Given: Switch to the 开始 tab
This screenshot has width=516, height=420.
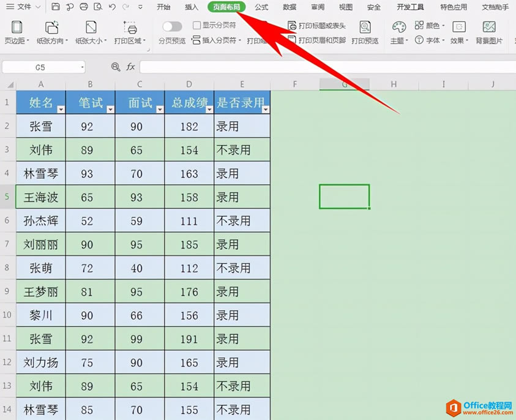Looking at the screenshot, I should coord(163,7).
